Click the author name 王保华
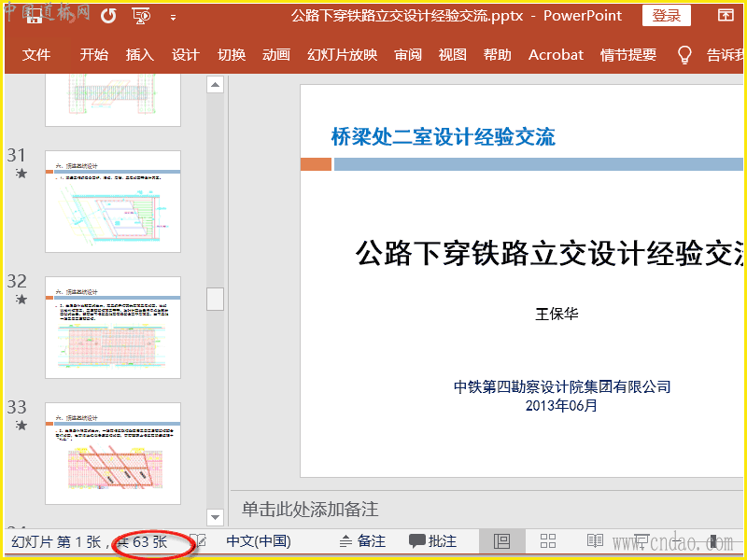The width and height of the screenshot is (747, 560). click(557, 315)
